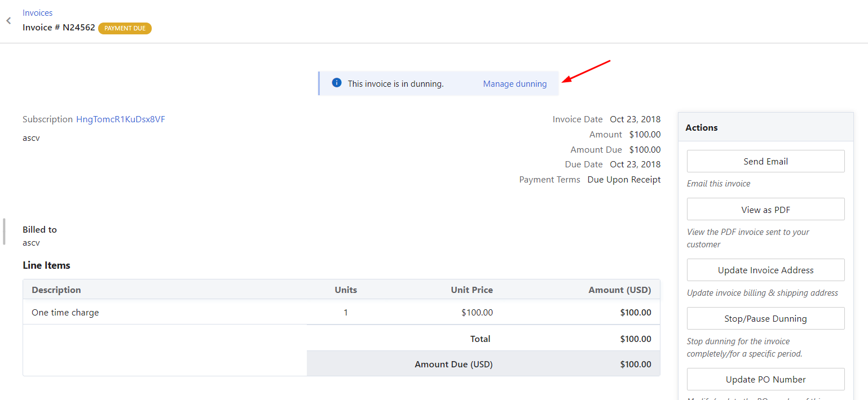Click the Stop/Pause Dunning button
Screen dimensions: 868x400
click(x=765, y=319)
